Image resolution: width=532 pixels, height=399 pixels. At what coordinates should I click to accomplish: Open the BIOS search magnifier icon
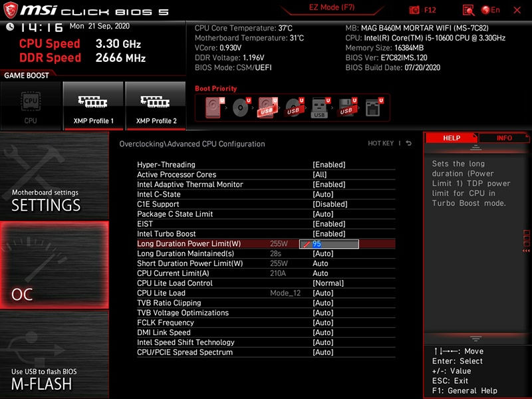[x=469, y=10]
